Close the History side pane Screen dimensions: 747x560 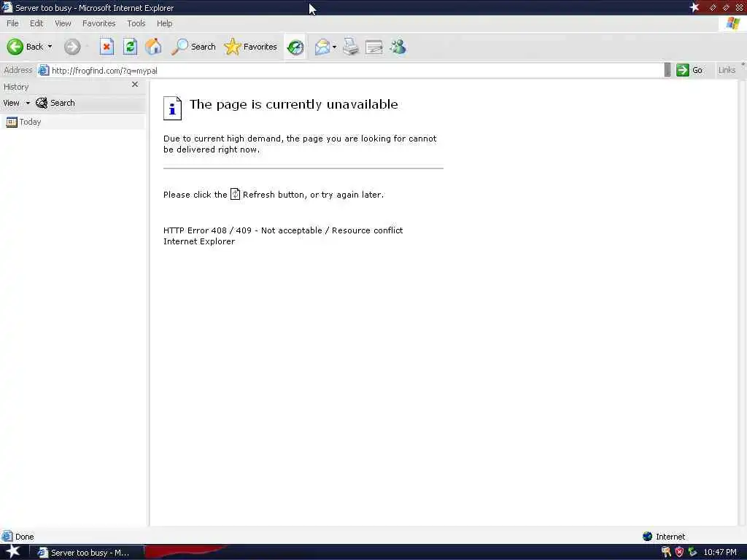coord(135,85)
